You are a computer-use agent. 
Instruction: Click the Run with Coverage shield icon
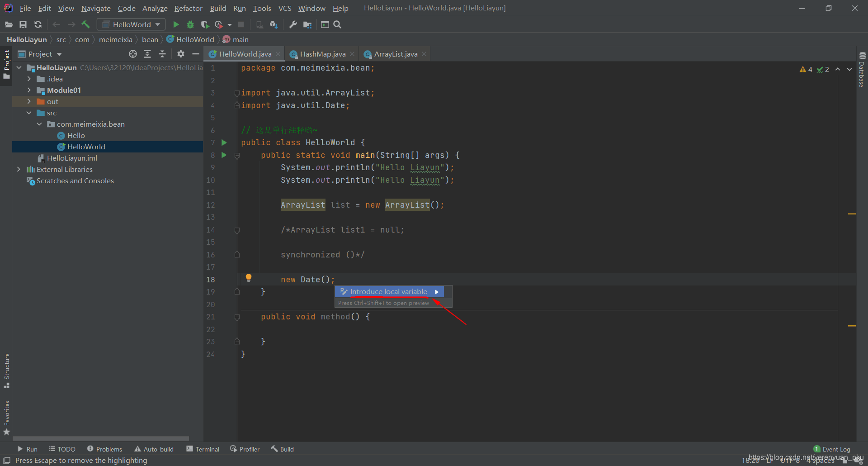(x=205, y=24)
